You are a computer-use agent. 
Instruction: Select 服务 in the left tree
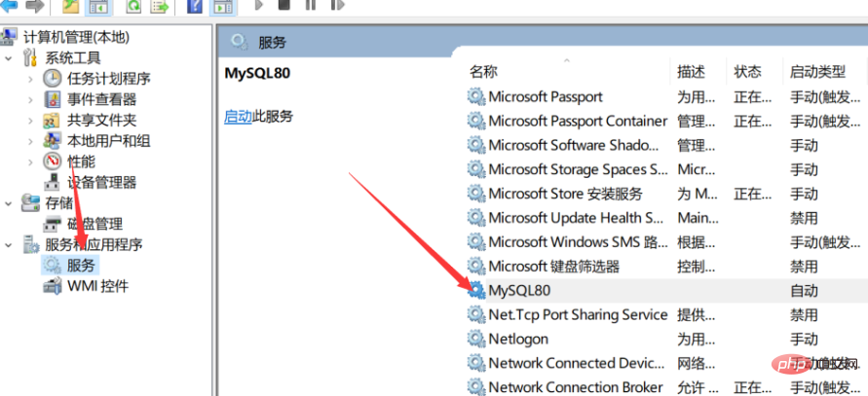click(82, 266)
